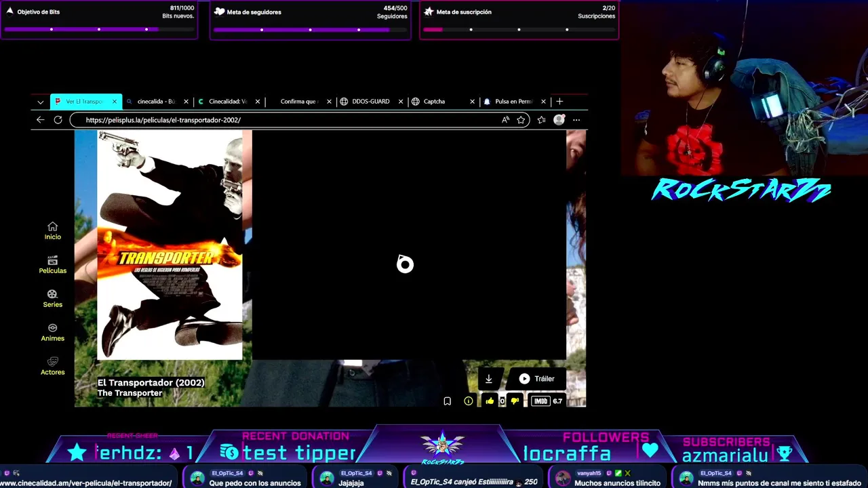
Task: Open a new browser tab
Action: tap(559, 102)
